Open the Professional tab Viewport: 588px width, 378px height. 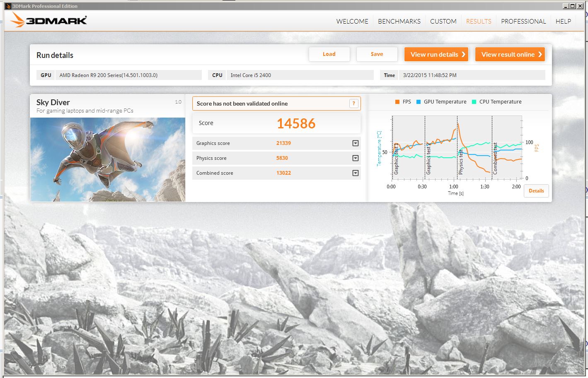523,22
